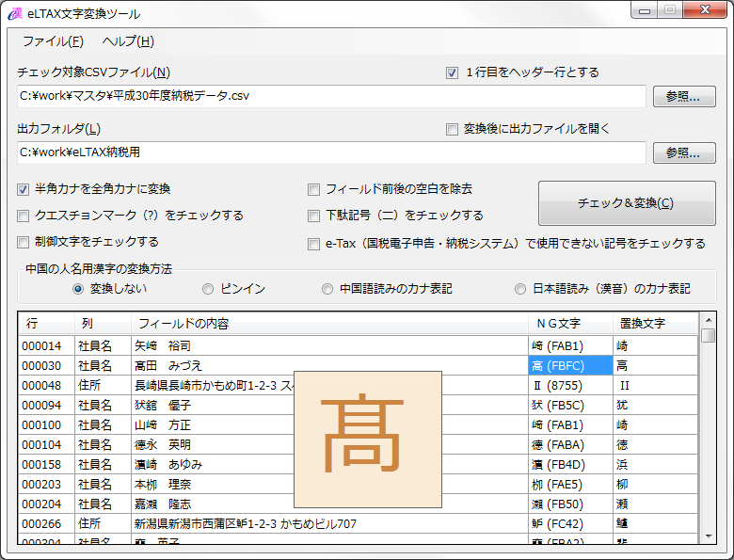734x560 pixels.
Task: Click the チェック&変換(C) button
Action: tap(627, 203)
